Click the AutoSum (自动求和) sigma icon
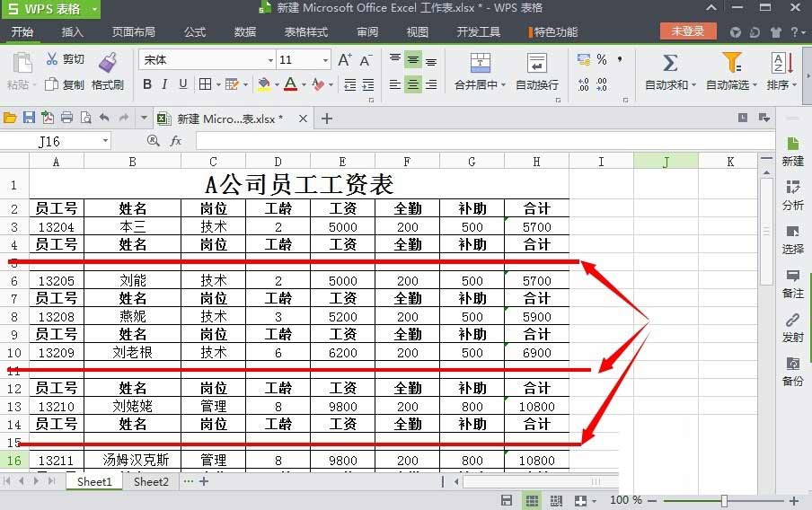 [669, 63]
